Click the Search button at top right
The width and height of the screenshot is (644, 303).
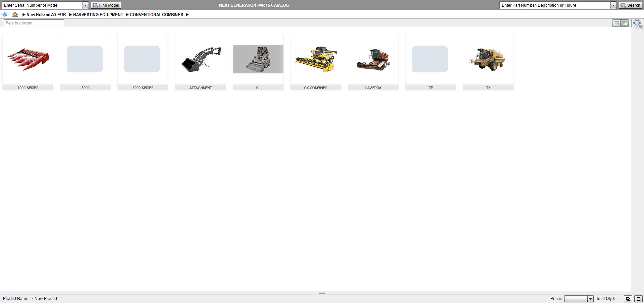pyautogui.click(x=631, y=5)
